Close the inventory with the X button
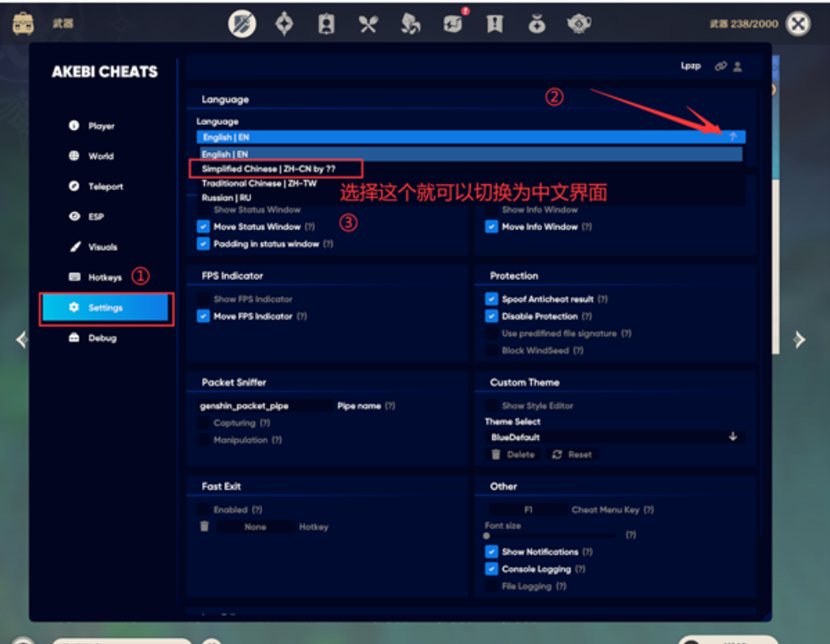This screenshot has height=644, width=830. tap(798, 24)
